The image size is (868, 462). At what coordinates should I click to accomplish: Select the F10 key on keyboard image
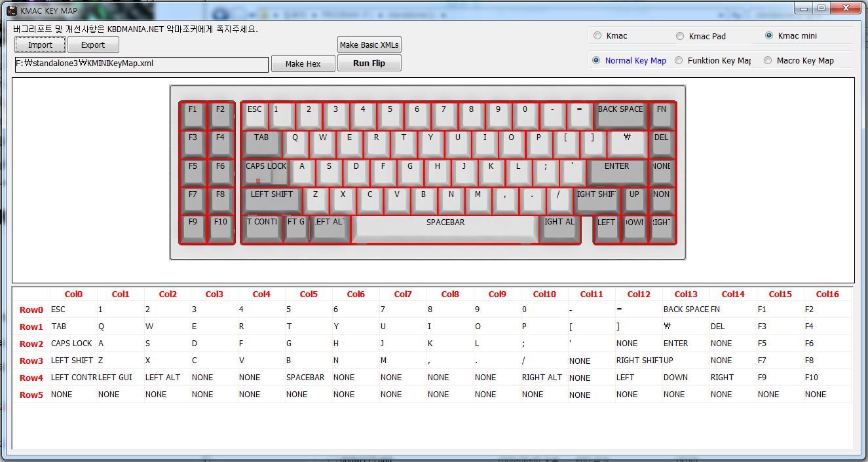[221, 229]
